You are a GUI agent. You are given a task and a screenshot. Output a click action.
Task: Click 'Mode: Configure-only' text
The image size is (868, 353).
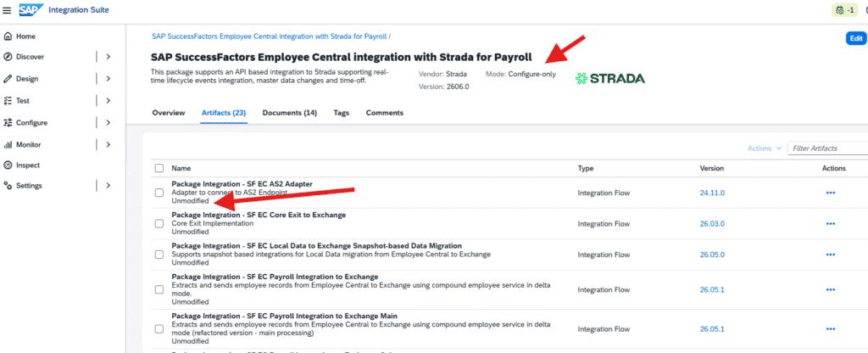521,75
